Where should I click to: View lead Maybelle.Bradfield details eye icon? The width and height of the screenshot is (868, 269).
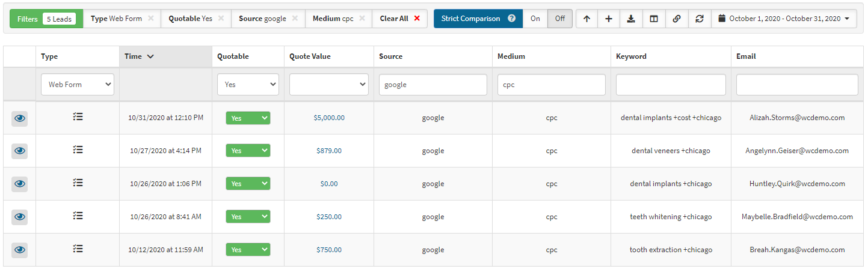tap(20, 217)
